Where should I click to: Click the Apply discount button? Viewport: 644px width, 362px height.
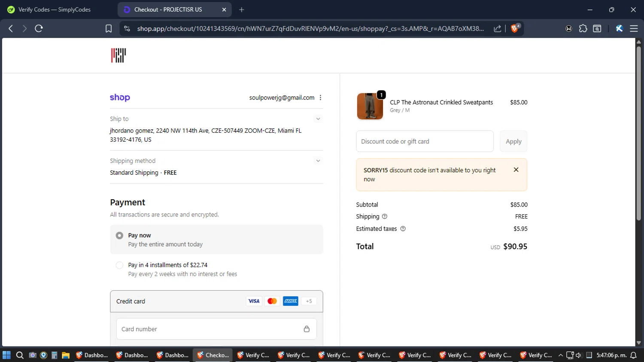coord(513,141)
